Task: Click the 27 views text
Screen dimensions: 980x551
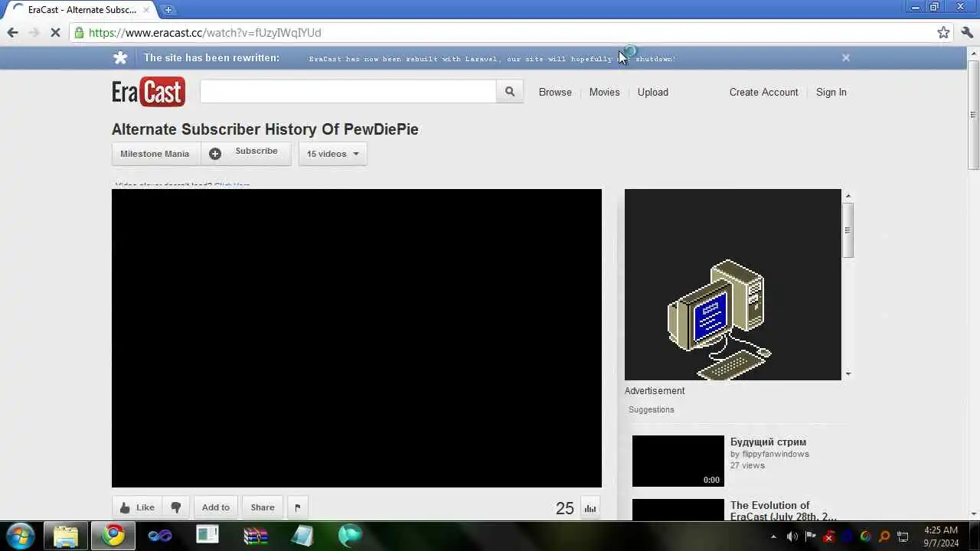Action: click(747, 465)
